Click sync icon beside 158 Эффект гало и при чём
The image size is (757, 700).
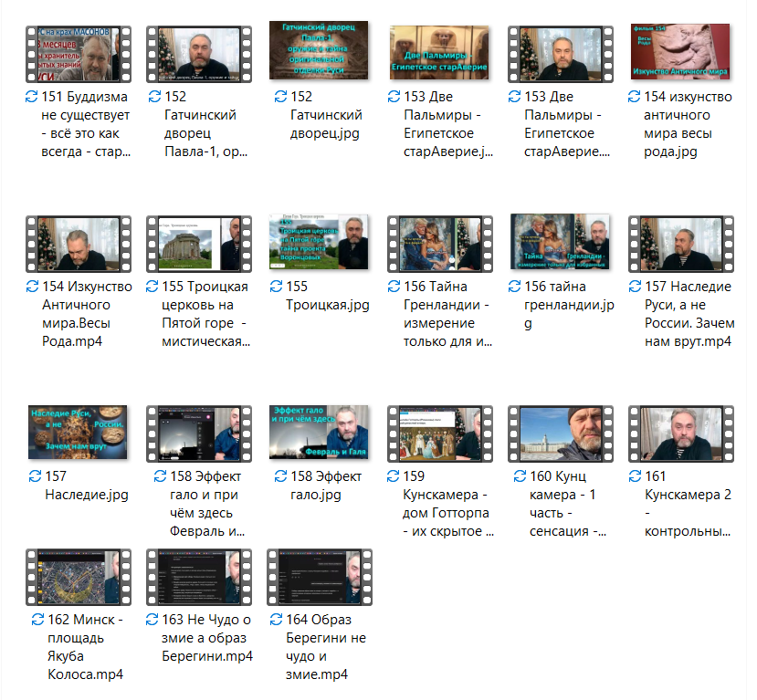point(161,476)
